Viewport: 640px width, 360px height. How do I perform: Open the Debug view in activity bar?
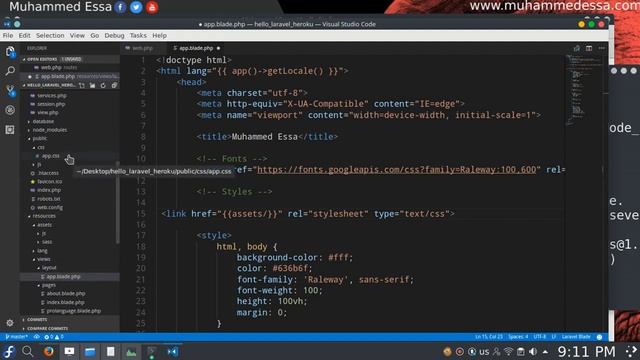tap(10, 110)
